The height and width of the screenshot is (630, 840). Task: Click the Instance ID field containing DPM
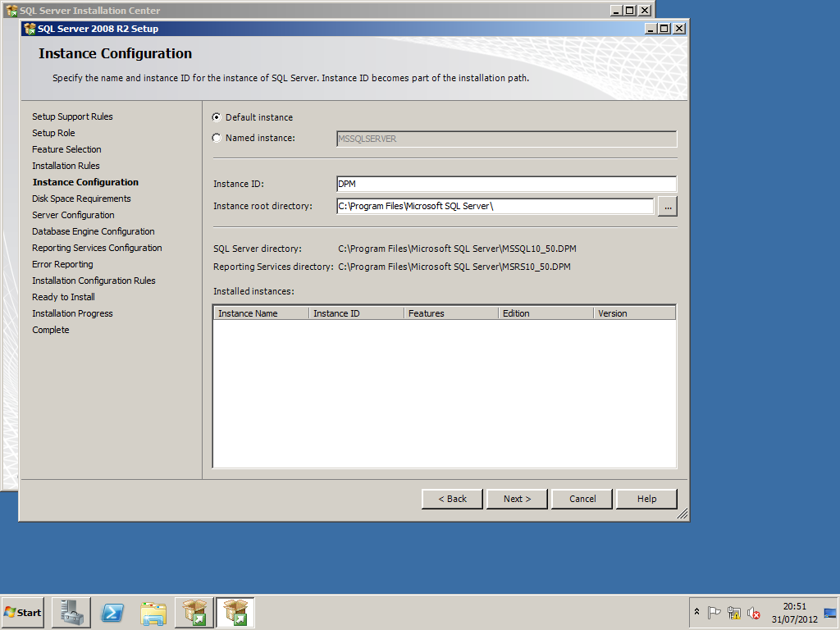click(506, 184)
